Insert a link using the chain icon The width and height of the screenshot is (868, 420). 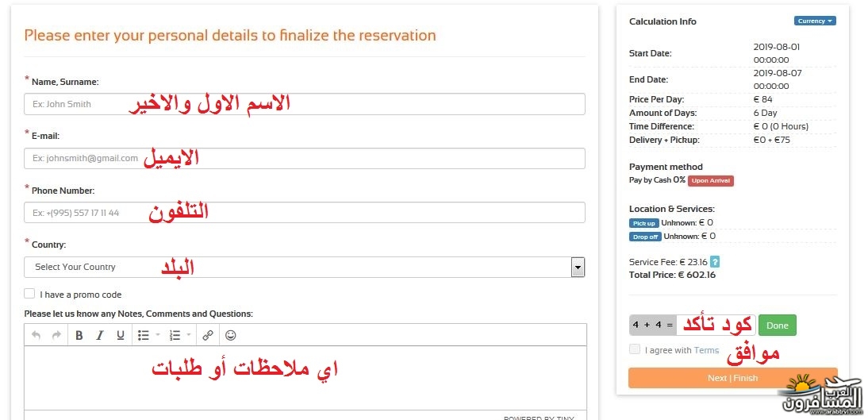pyautogui.click(x=208, y=335)
